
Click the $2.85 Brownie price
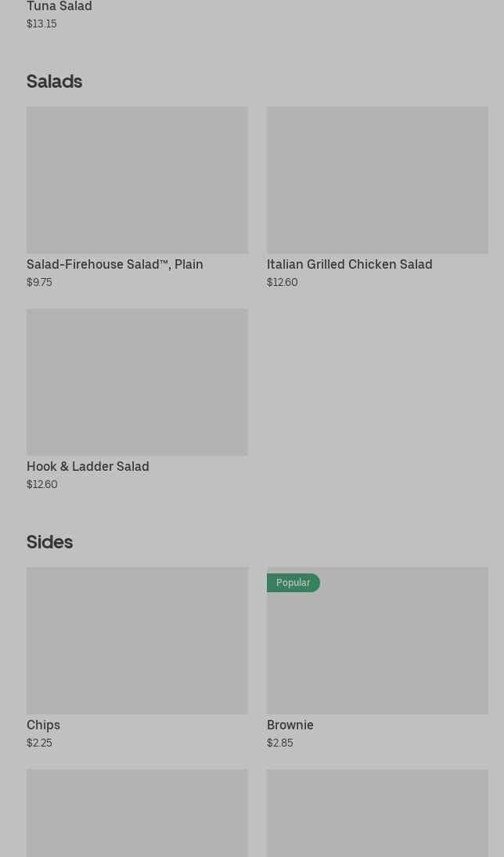[279, 743]
